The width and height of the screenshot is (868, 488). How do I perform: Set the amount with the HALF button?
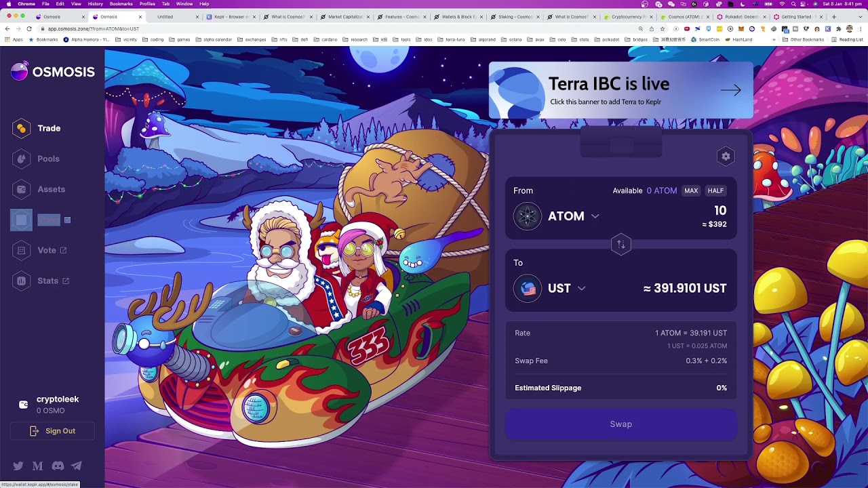click(715, 190)
